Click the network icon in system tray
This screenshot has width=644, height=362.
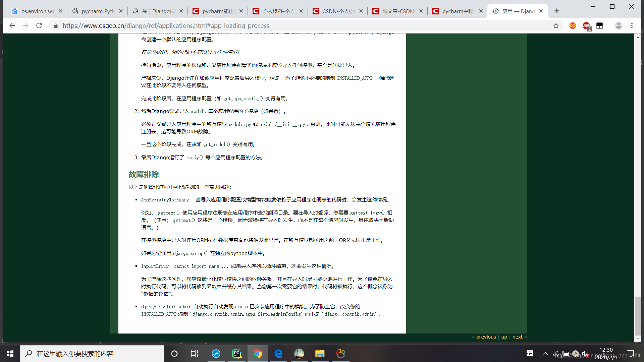(x=556, y=354)
